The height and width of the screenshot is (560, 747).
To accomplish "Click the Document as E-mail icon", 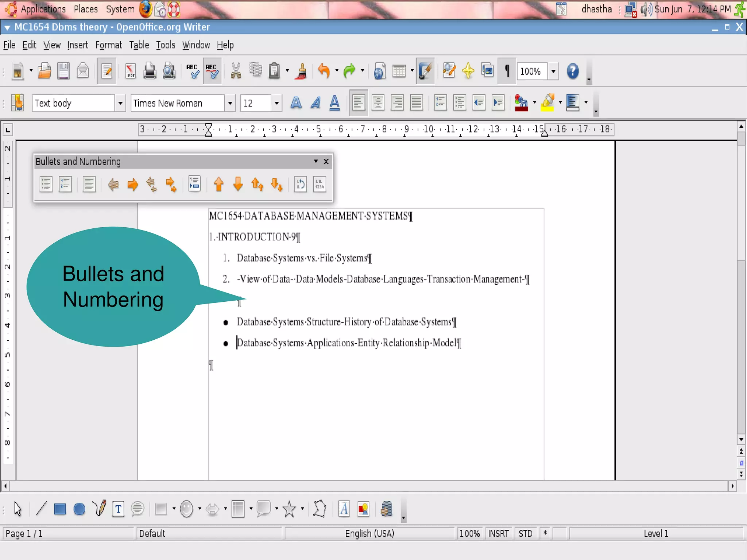I will (83, 71).
